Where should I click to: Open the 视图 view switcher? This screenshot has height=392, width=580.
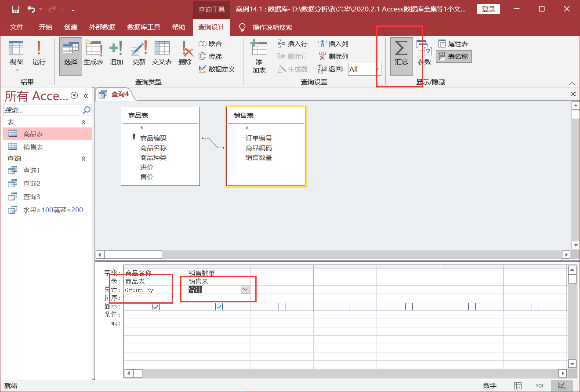pyautogui.click(x=16, y=56)
